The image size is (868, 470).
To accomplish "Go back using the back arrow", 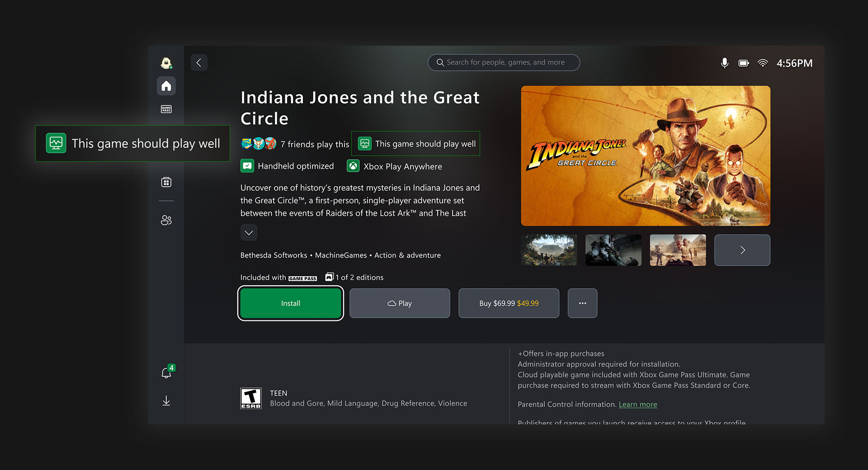I will tap(198, 62).
